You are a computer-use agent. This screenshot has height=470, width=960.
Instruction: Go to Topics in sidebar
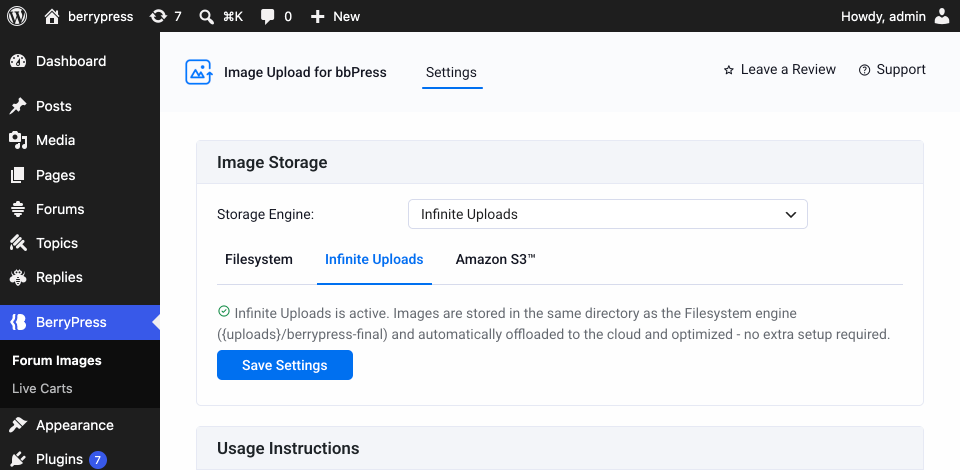[x=80, y=244]
